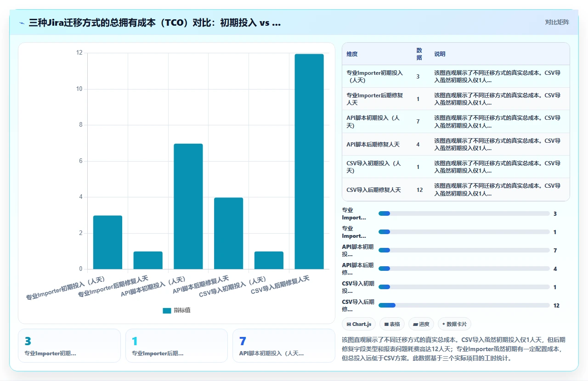Click the API脚本后期修复人天 bar in chart

tap(228, 233)
